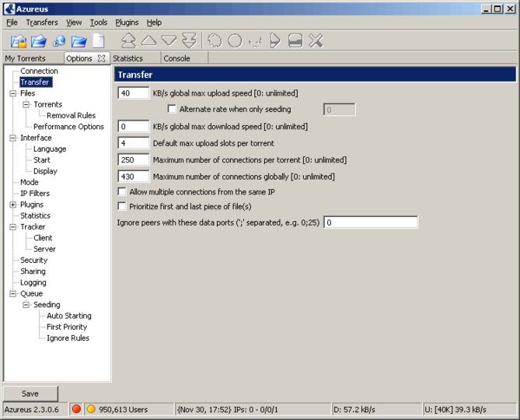Click the max connections globally field

pos(134,177)
